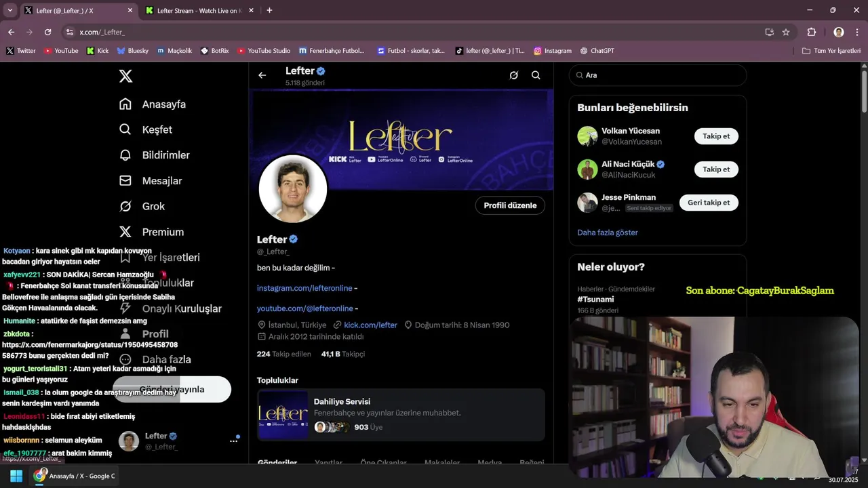Screen dimensions: 868x488
Task: Open the YouTube bookmark
Action: pyautogui.click(x=61, y=51)
